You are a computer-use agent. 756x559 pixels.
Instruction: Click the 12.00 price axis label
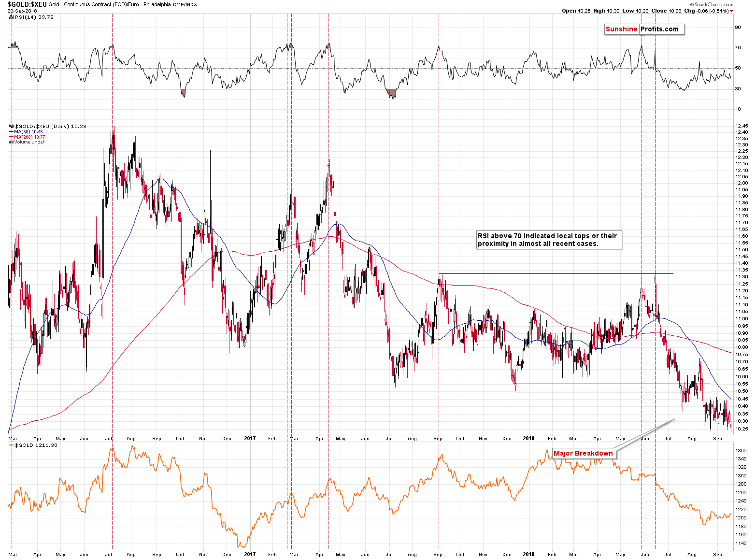click(741, 183)
